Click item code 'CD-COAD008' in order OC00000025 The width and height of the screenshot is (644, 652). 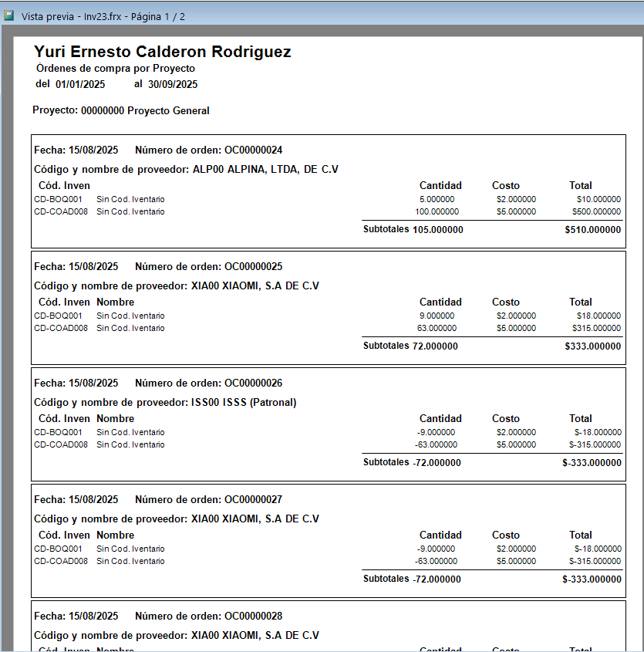coord(61,328)
